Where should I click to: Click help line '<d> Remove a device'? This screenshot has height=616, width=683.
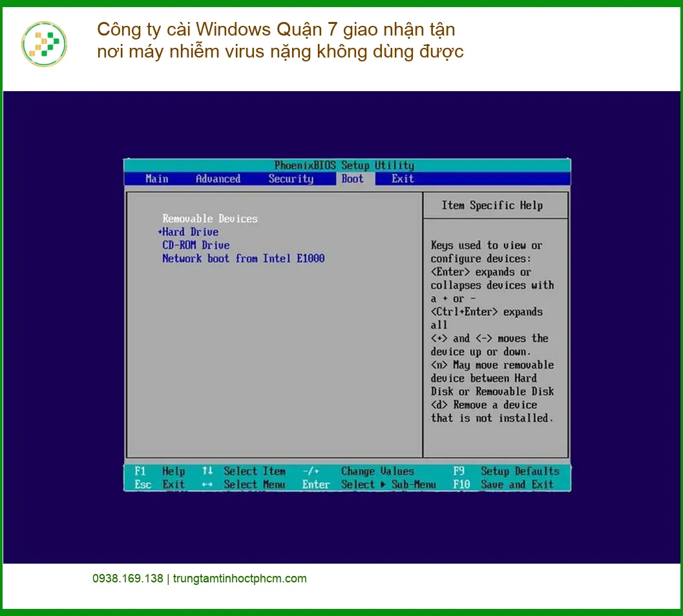(x=483, y=405)
